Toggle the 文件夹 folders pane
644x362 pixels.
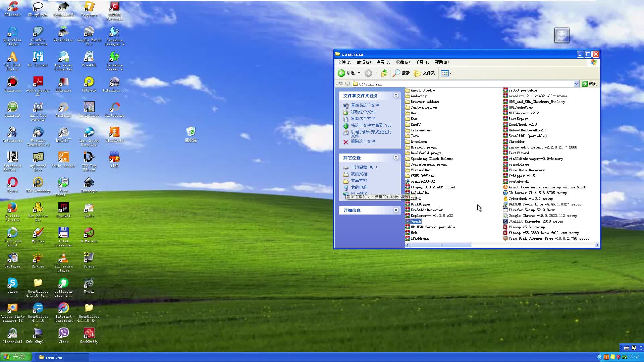[424, 73]
